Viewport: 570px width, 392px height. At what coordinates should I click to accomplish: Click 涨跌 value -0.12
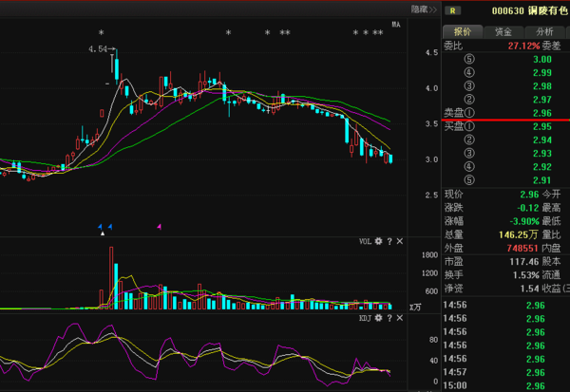[528, 208]
